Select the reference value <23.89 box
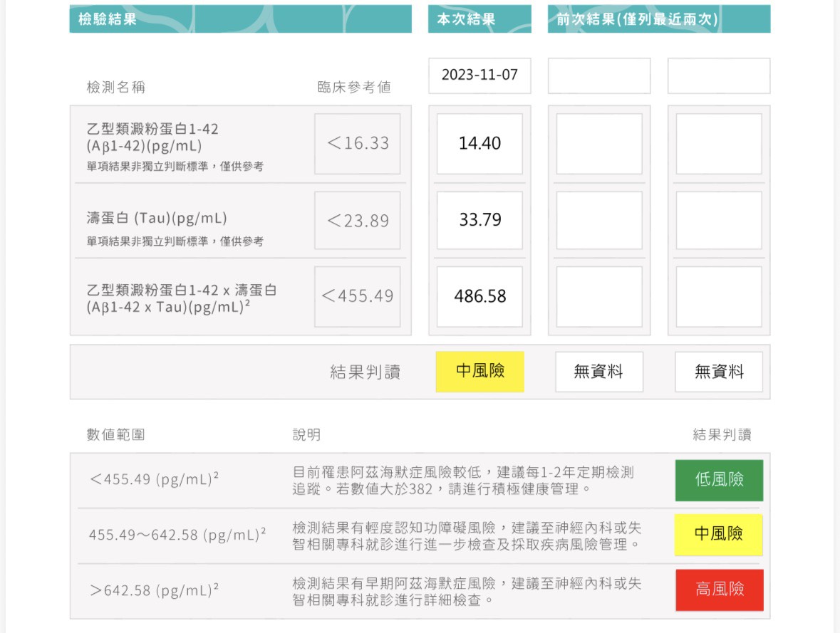 (357, 220)
